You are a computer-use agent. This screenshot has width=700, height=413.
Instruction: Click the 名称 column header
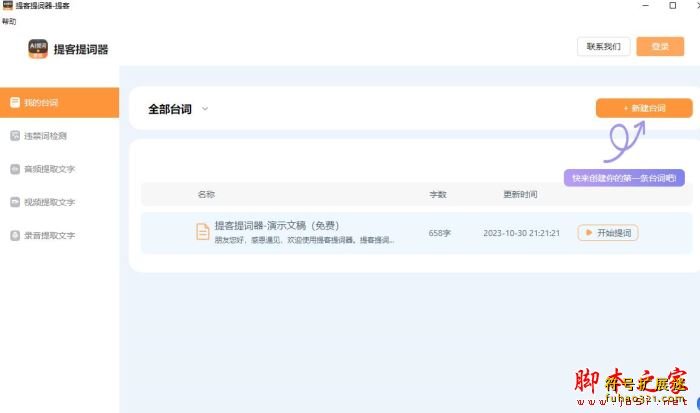tap(206, 194)
